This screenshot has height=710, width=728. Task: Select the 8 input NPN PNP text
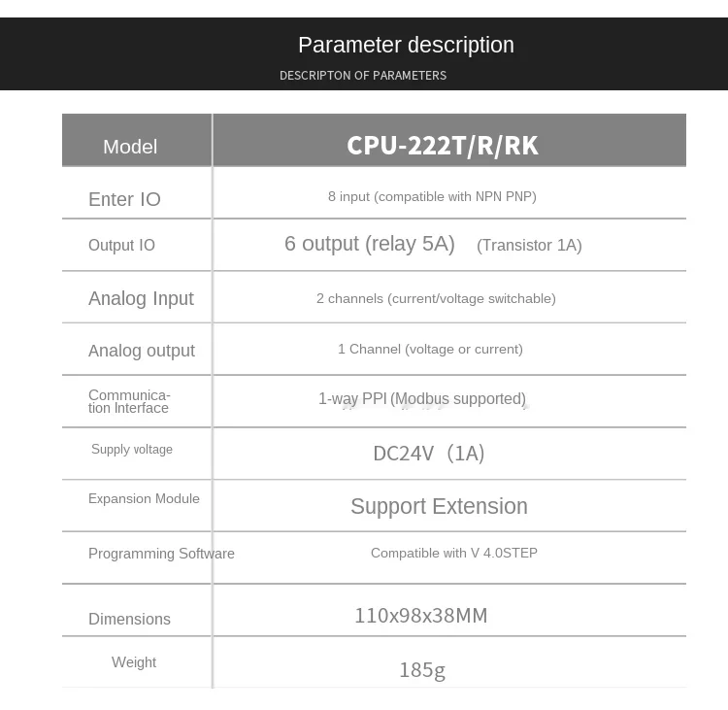pyautogui.click(x=432, y=196)
